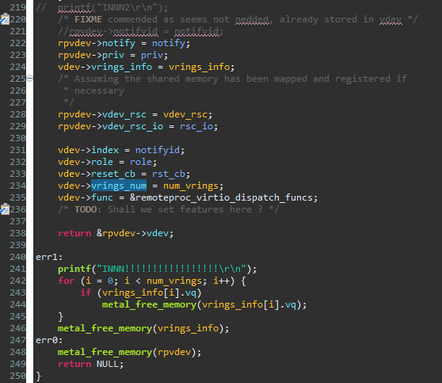Click line number 241 in the gutter
Image resolution: width=442 pixels, height=383 pixels.
tap(18, 269)
